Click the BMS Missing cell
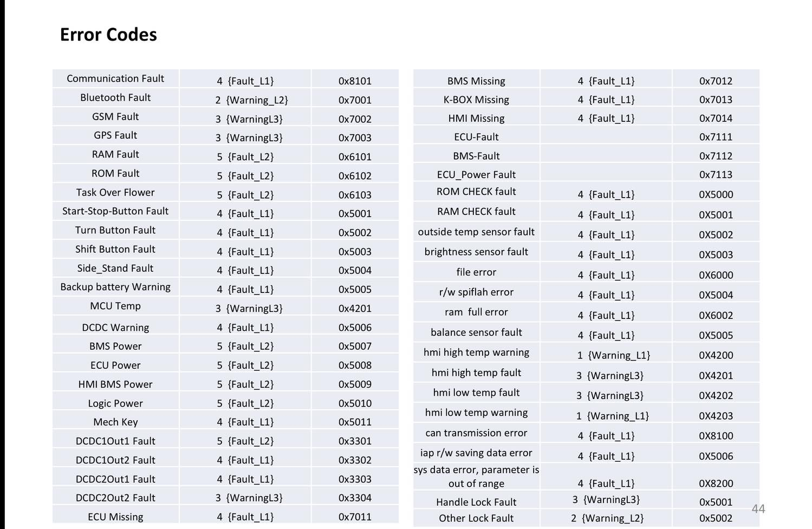This screenshot has height=529, width=812. click(x=476, y=81)
